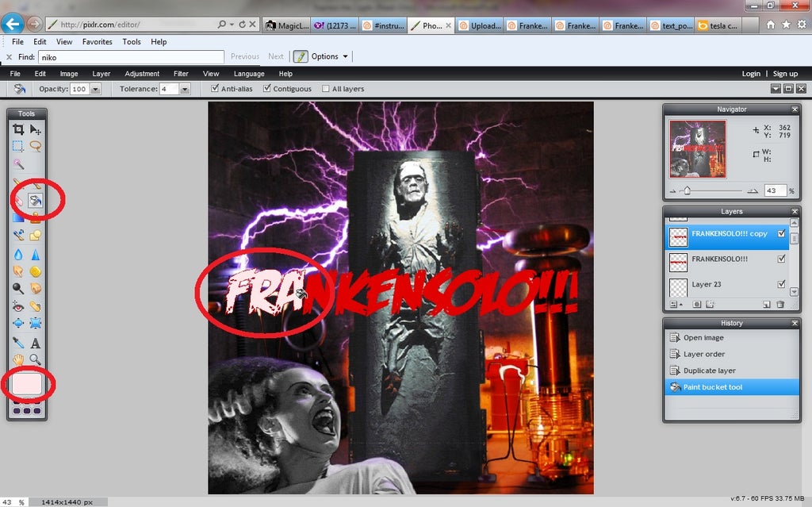Screen dimensions: 812x507
Task: Click the add layer mask icon
Action: click(x=697, y=305)
